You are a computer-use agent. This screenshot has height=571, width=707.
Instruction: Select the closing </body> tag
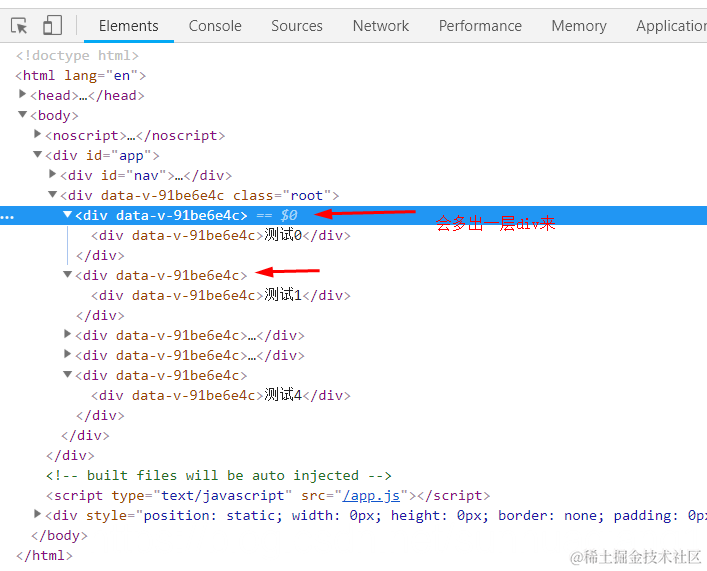(59, 536)
